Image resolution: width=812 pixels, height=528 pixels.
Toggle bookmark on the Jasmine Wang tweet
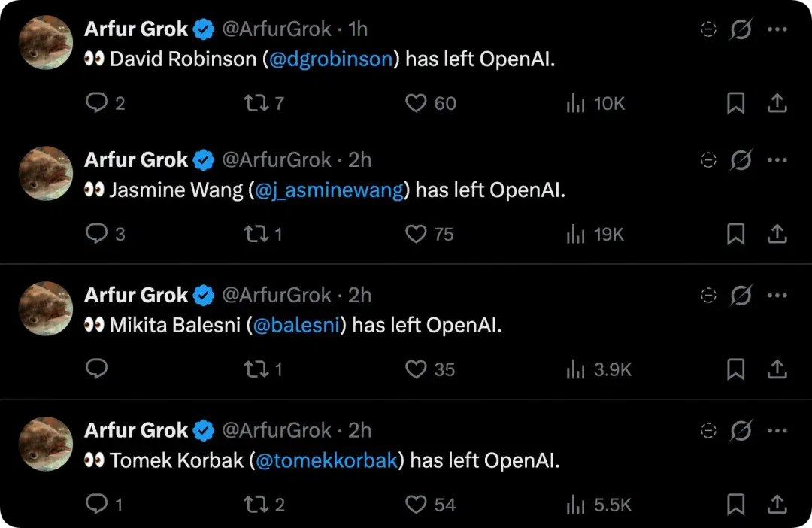click(735, 234)
